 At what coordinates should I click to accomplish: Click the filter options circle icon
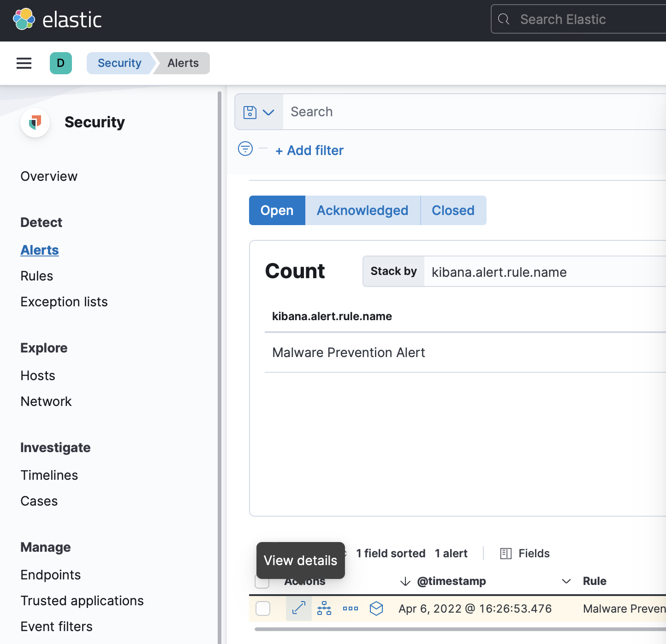(x=245, y=149)
